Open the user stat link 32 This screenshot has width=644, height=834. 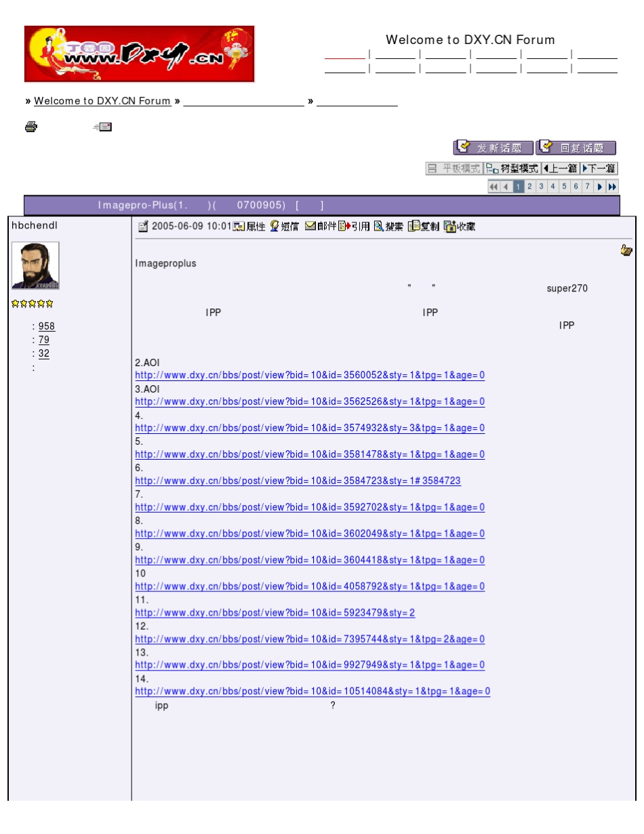click(x=44, y=353)
